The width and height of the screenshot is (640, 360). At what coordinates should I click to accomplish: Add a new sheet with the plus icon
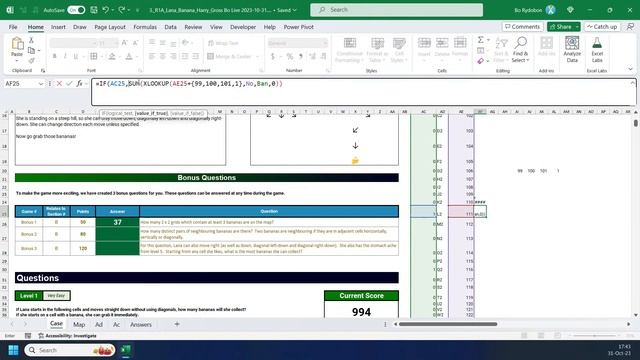pyautogui.click(x=177, y=324)
